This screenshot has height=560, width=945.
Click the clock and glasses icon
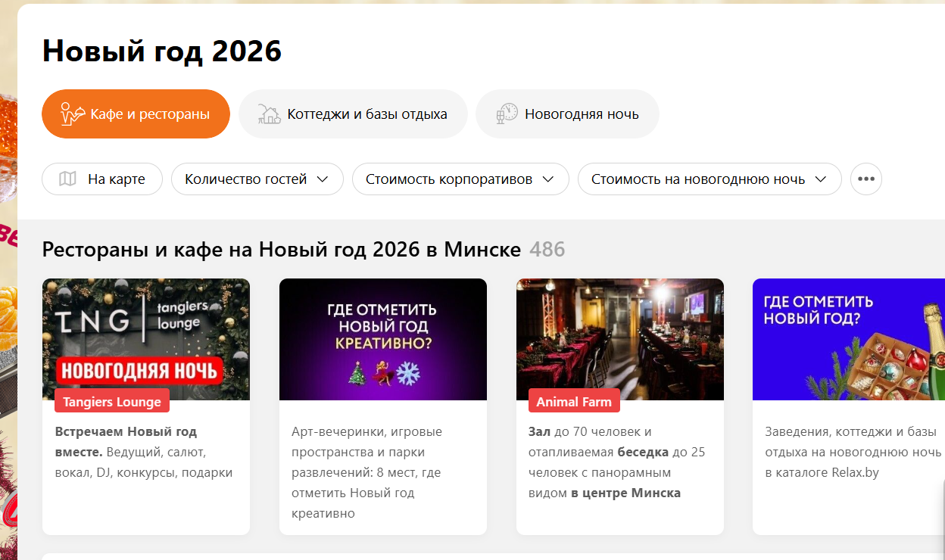click(x=507, y=114)
